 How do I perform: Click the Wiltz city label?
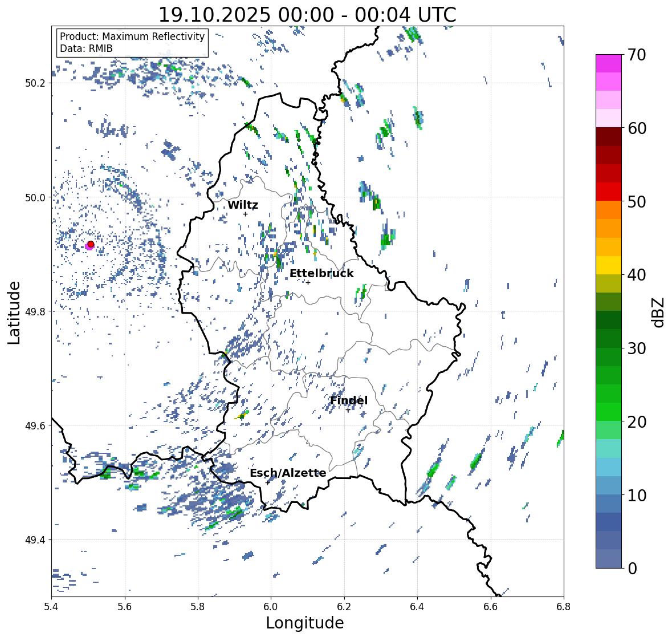[243, 205]
